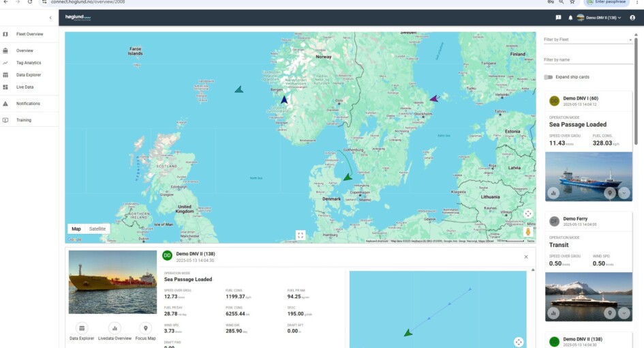Viewport: 644px width, 348px height.
Task: Click the Demo Ferry card bar chart icon
Action: pyautogui.click(x=553, y=313)
